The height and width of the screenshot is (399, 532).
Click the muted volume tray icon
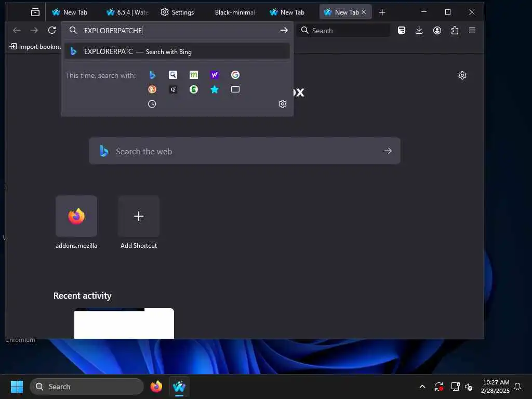pyautogui.click(x=469, y=387)
